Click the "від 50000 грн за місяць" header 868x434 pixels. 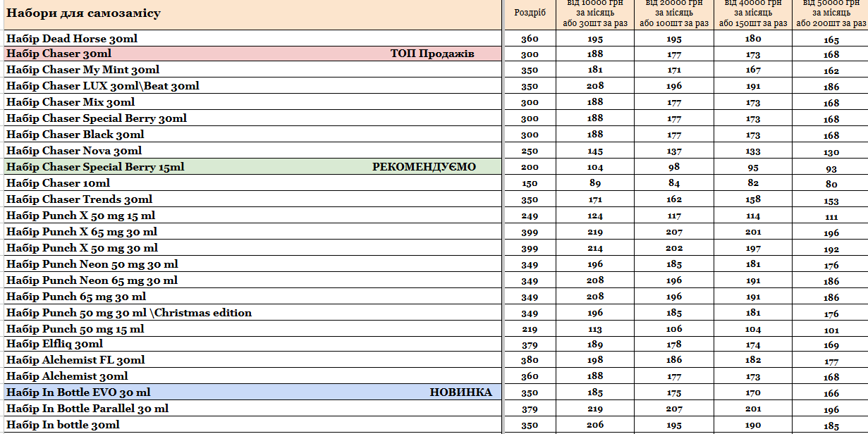click(831, 13)
